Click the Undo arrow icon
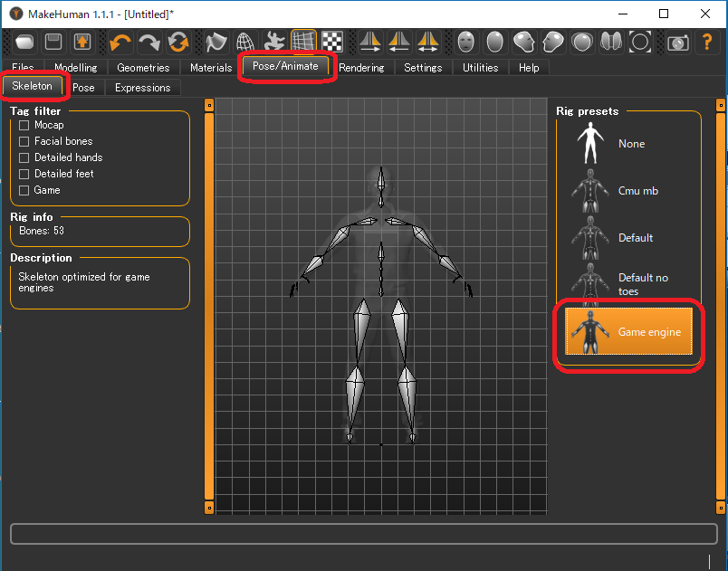Viewport: 728px width, 571px height. 120,43
